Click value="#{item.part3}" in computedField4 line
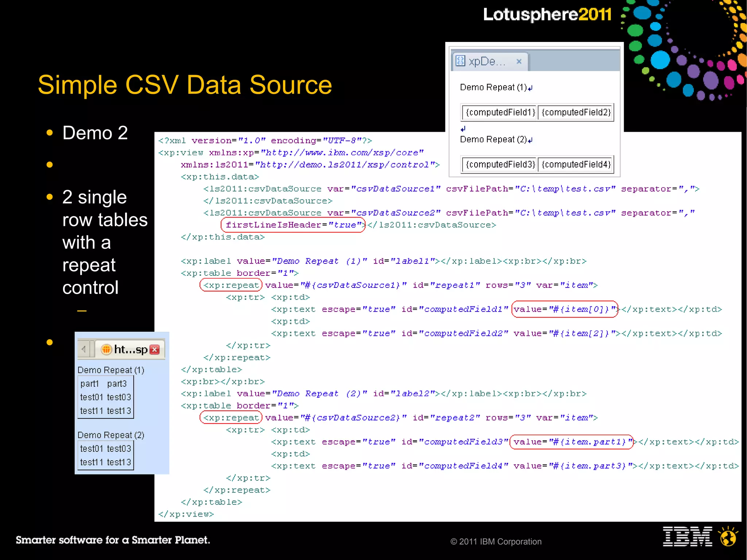The height and width of the screenshot is (560, 747). (x=573, y=466)
